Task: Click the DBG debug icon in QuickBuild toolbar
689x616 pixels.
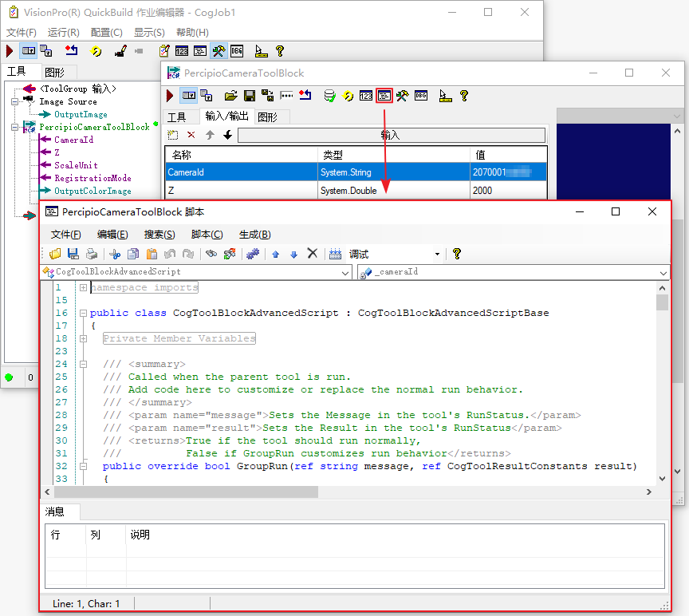Action: [x=237, y=51]
